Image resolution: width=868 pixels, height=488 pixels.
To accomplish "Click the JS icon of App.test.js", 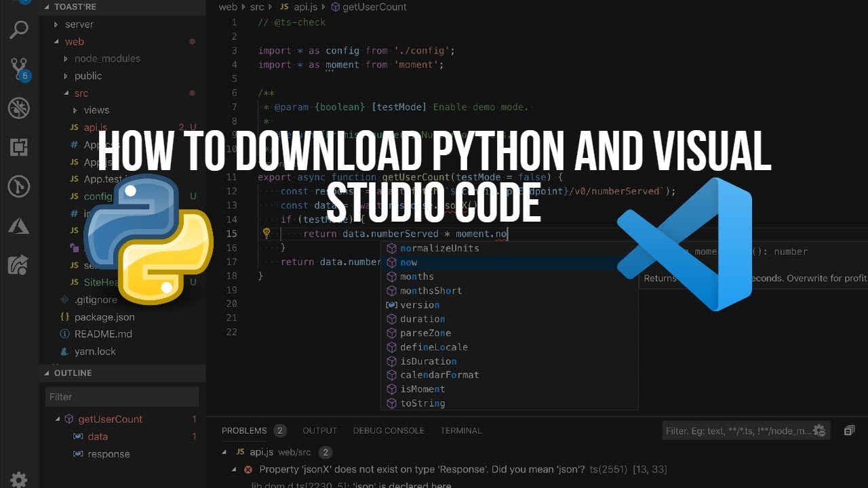I will coord(75,179).
